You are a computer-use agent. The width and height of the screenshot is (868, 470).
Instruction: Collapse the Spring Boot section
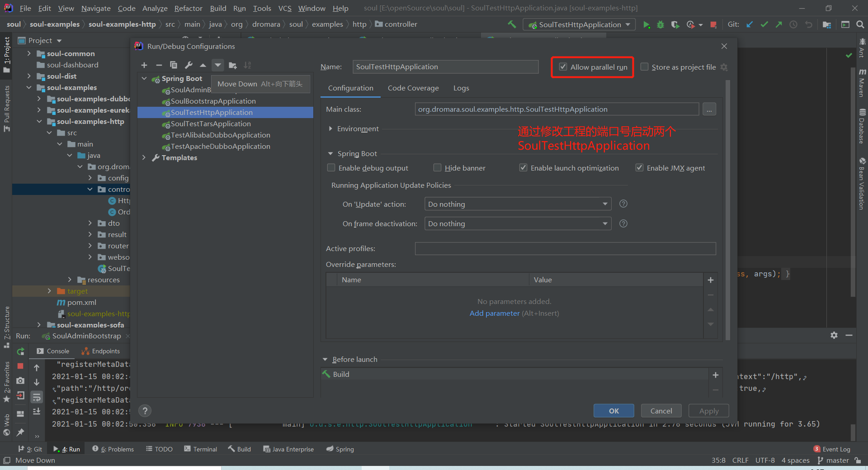click(330, 154)
